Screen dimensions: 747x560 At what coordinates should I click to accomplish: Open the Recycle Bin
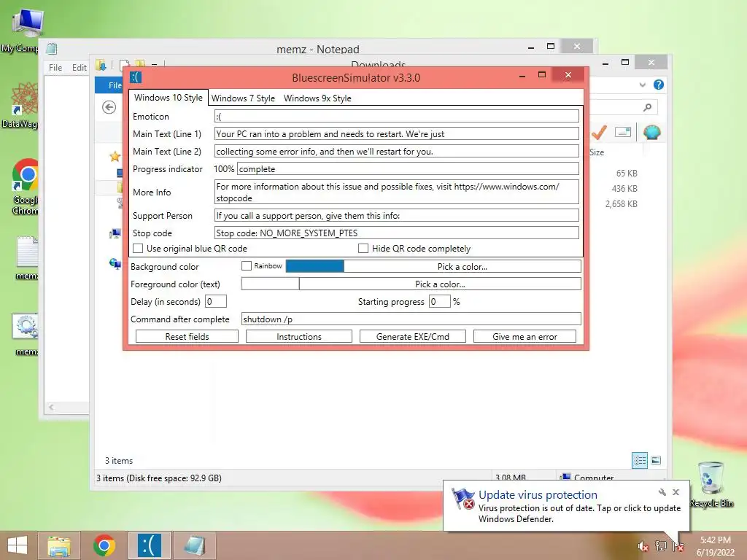tap(712, 484)
